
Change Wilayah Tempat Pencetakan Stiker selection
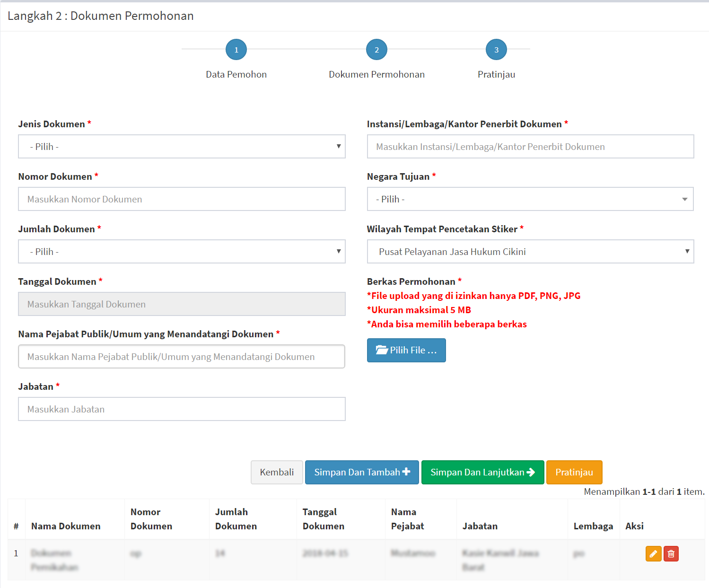coord(530,252)
